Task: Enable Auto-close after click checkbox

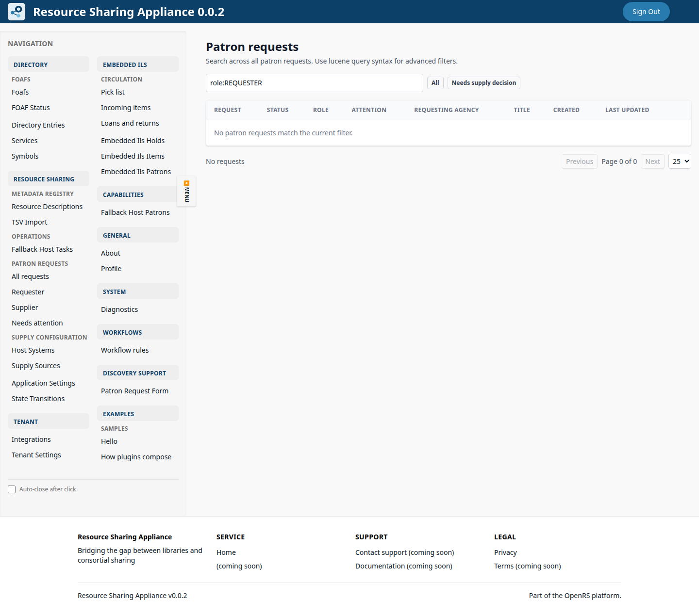Action: (x=12, y=489)
